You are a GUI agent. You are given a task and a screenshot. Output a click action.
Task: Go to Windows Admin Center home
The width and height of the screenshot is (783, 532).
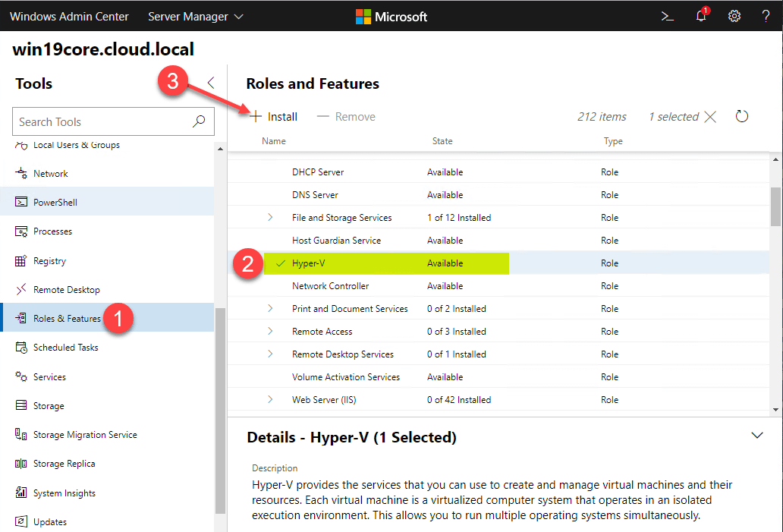click(69, 17)
